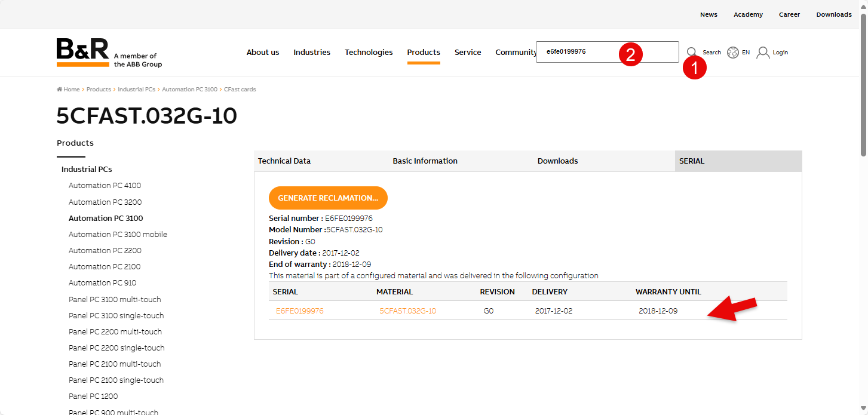Click the SERIAL column header

(x=286, y=292)
